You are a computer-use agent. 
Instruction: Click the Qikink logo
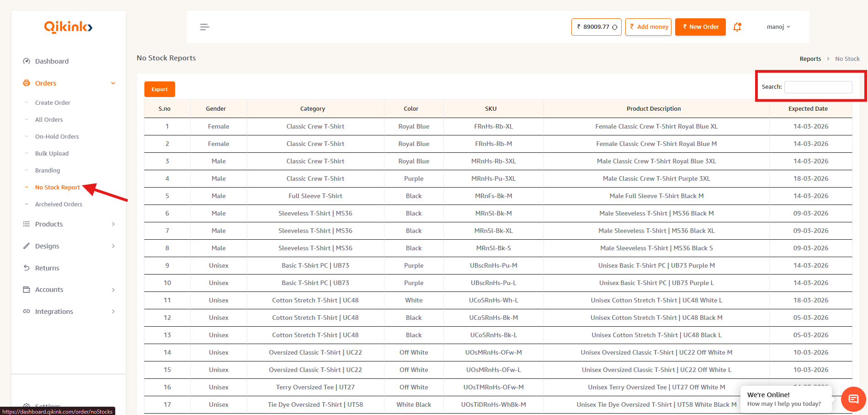point(68,27)
